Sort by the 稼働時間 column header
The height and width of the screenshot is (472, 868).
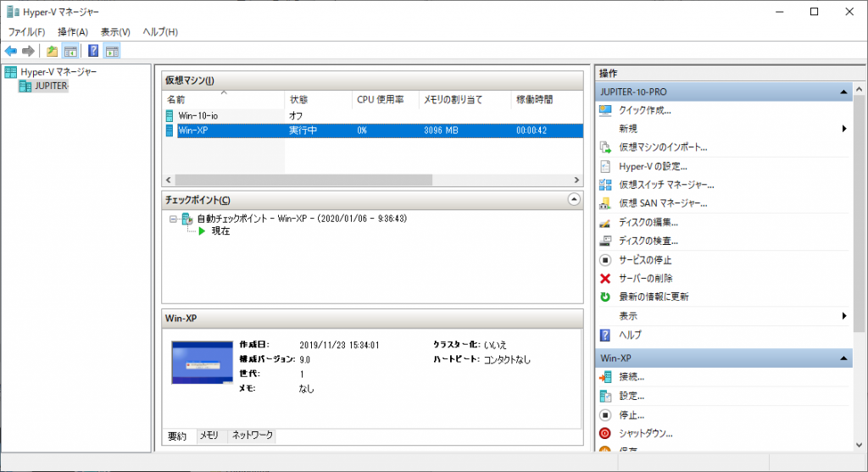[x=547, y=100]
